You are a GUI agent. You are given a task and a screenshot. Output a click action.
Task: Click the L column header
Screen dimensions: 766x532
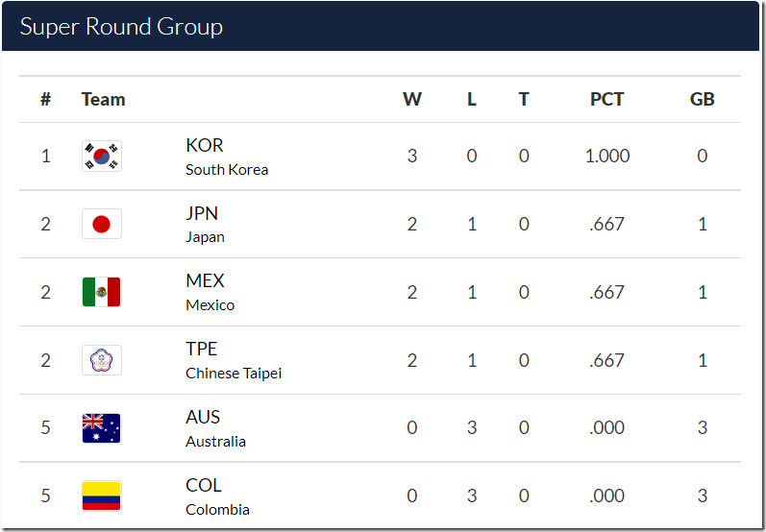tap(471, 99)
